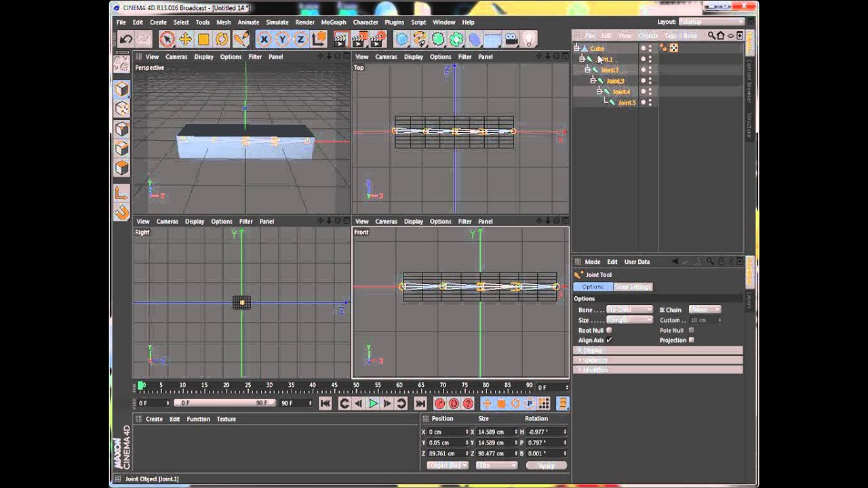Activate the Scale tool
868x488 pixels.
coord(203,39)
